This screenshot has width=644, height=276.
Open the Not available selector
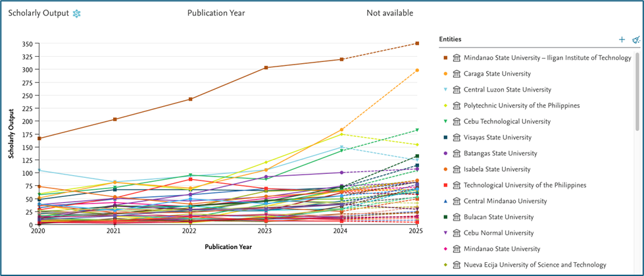click(x=390, y=14)
